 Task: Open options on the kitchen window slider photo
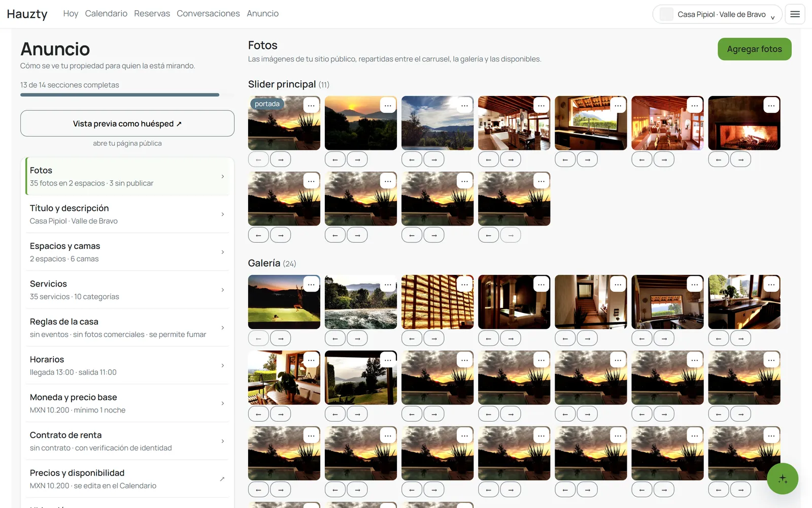click(x=618, y=105)
